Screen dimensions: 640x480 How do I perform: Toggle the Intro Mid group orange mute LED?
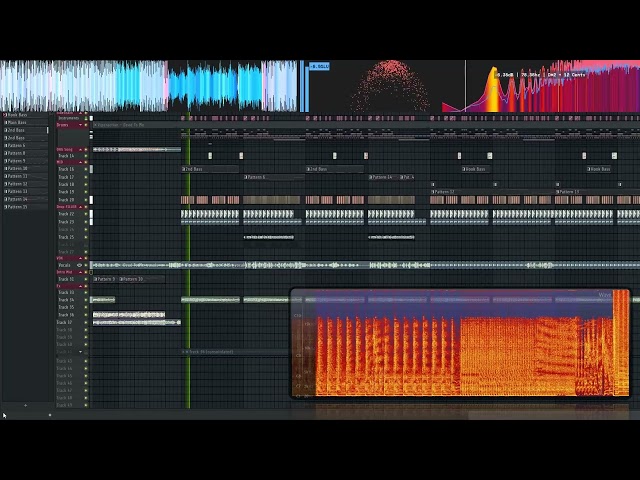click(x=86, y=272)
